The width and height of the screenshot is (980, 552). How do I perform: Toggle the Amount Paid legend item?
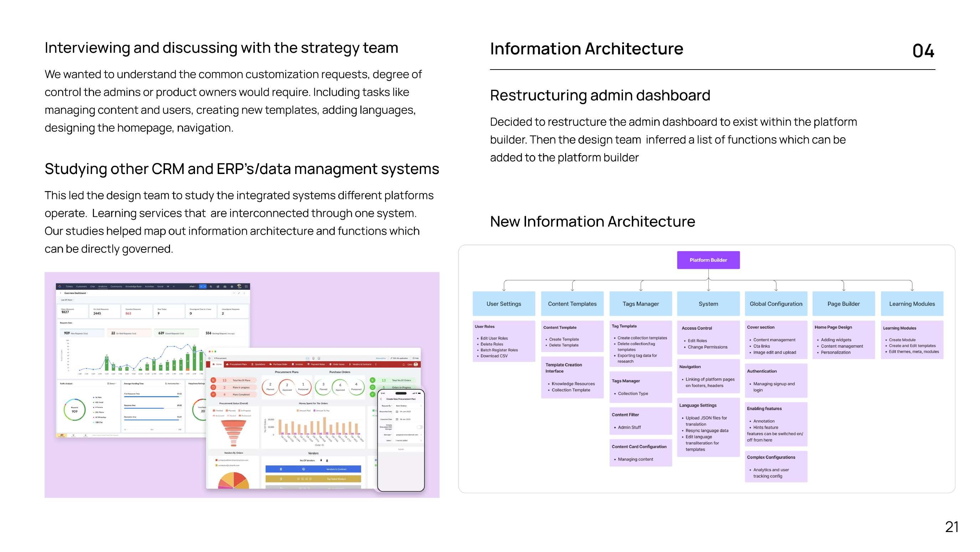point(304,411)
